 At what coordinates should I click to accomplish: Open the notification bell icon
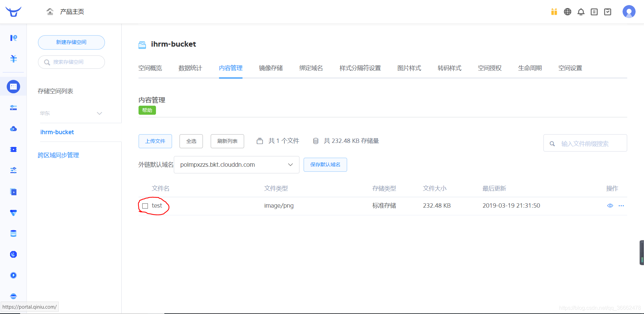(x=581, y=12)
